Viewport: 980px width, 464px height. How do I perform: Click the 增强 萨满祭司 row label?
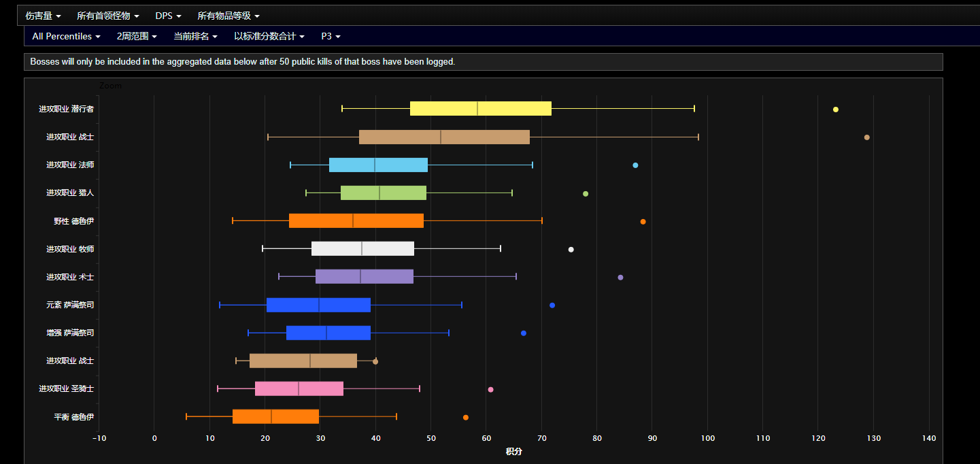[x=70, y=333]
